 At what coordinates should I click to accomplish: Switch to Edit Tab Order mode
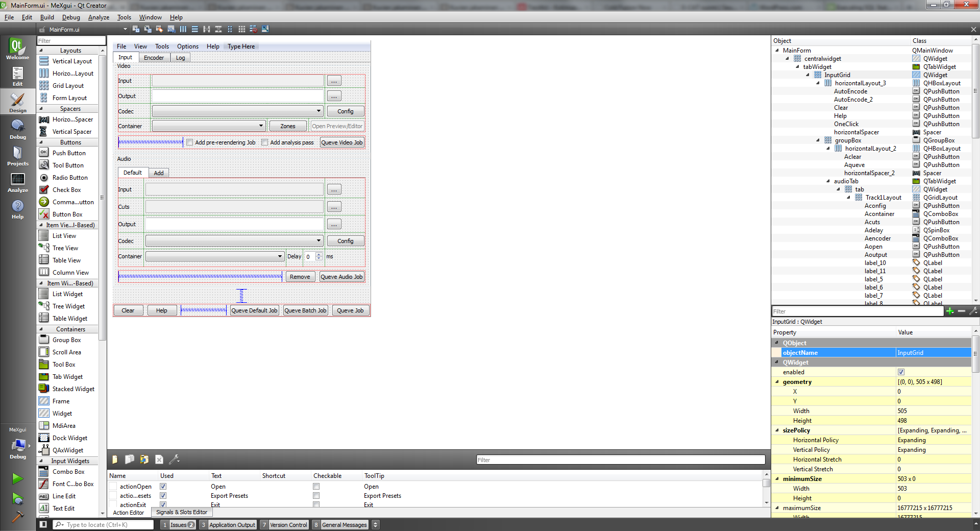pyautogui.click(x=171, y=29)
